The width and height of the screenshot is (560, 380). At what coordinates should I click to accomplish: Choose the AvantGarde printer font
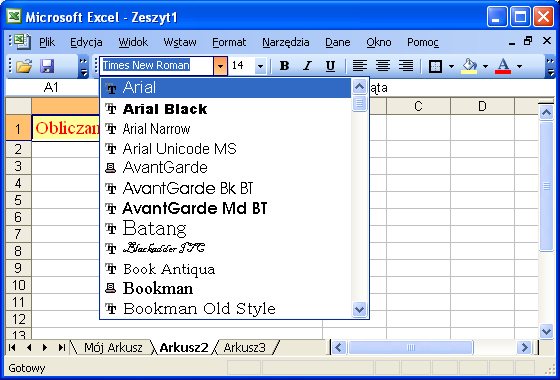(x=226, y=168)
